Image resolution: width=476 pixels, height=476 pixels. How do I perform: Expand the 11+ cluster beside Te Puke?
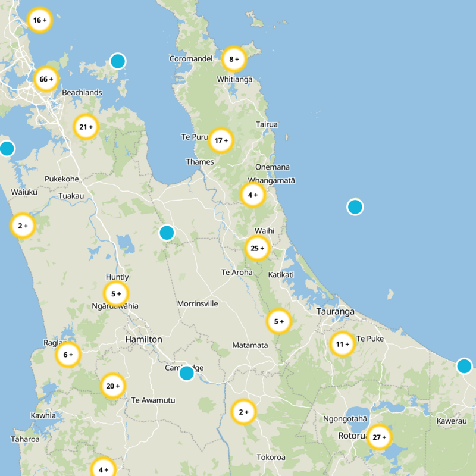(x=343, y=345)
